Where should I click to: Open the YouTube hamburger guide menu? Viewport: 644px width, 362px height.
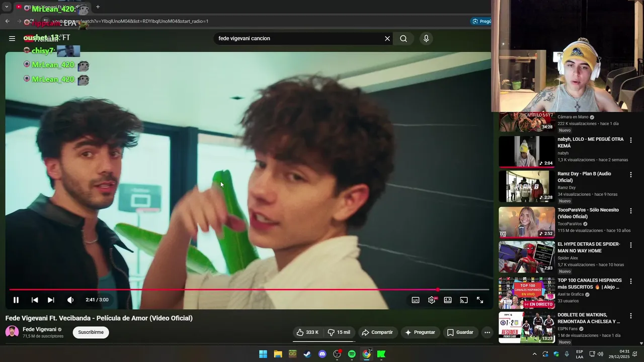pyautogui.click(x=12, y=39)
